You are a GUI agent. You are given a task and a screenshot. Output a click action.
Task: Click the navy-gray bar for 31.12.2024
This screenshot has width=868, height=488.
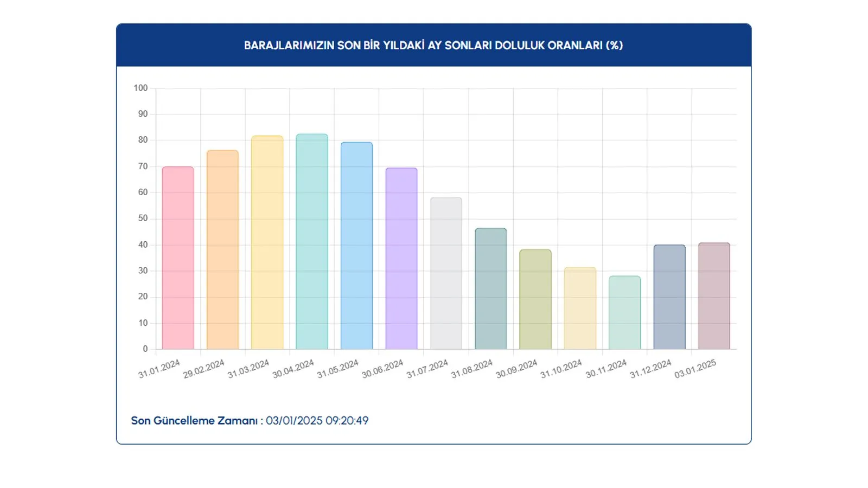[x=669, y=297]
